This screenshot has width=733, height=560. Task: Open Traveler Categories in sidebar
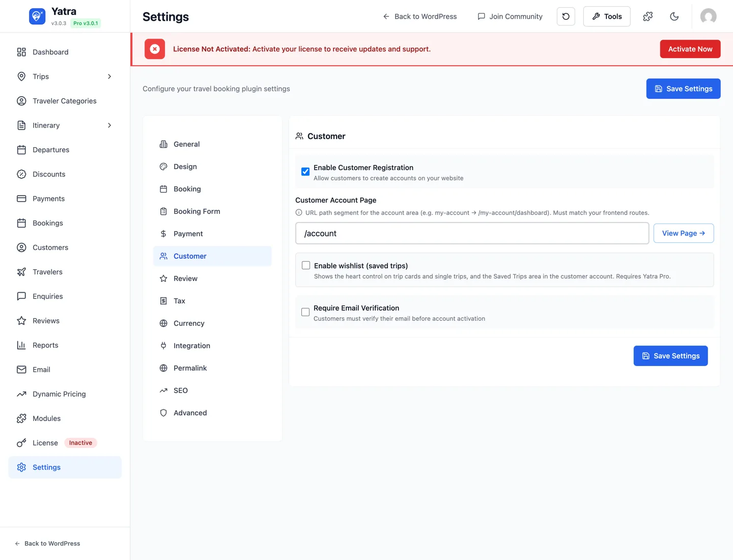pos(65,101)
